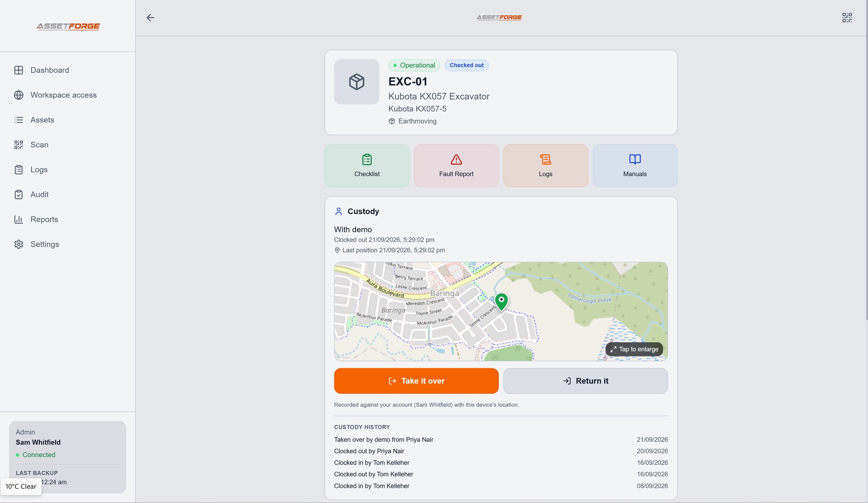Select Clocked out by Tom Kelleher row
868x503 pixels.
pyautogui.click(x=501, y=474)
